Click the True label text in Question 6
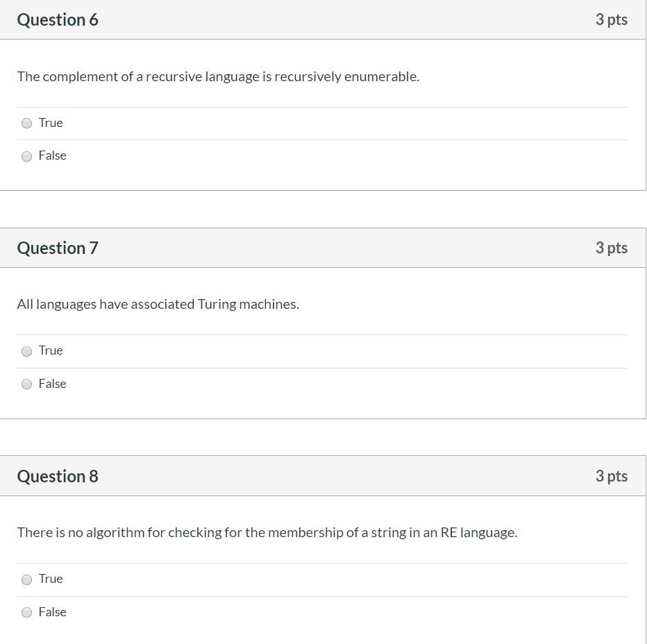The image size is (647, 644). tap(51, 122)
